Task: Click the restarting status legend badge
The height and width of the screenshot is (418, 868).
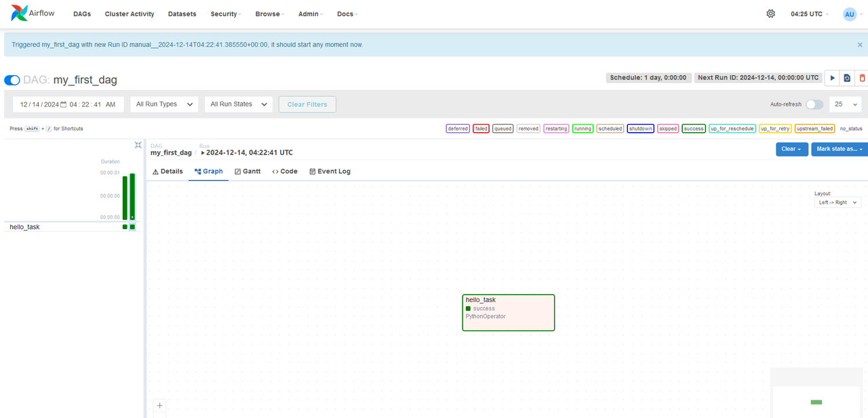Action: [x=555, y=129]
